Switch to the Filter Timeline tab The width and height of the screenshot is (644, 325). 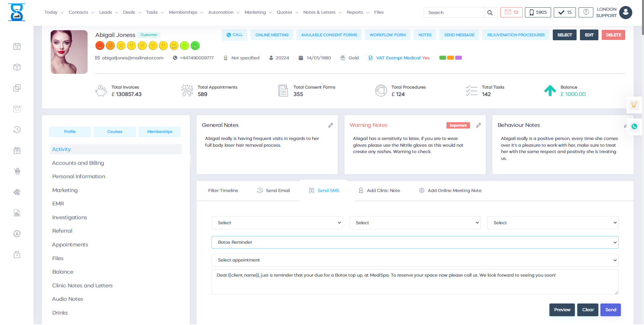pyautogui.click(x=223, y=191)
